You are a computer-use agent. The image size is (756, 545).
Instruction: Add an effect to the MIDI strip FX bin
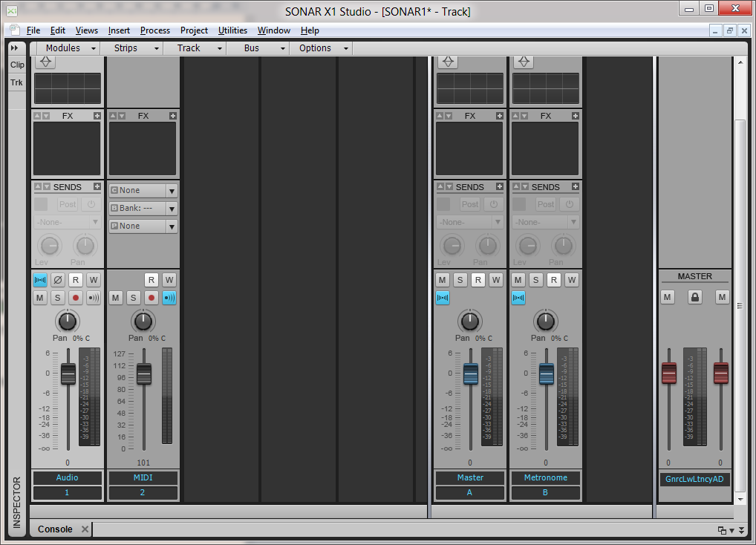(x=173, y=116)
